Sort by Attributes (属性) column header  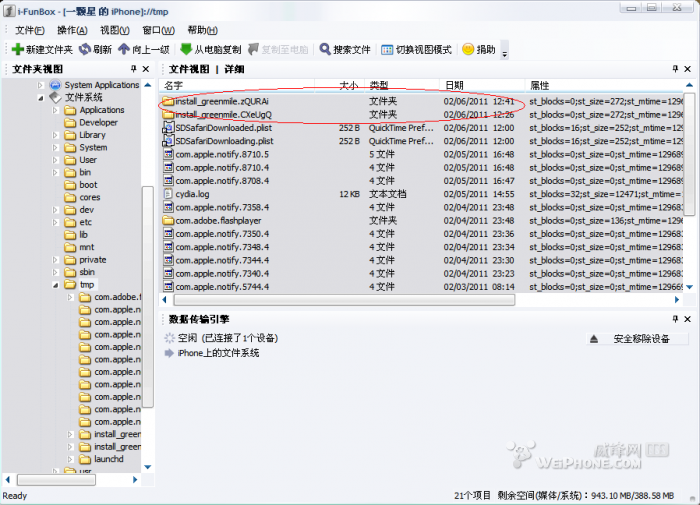click(604, 85)
